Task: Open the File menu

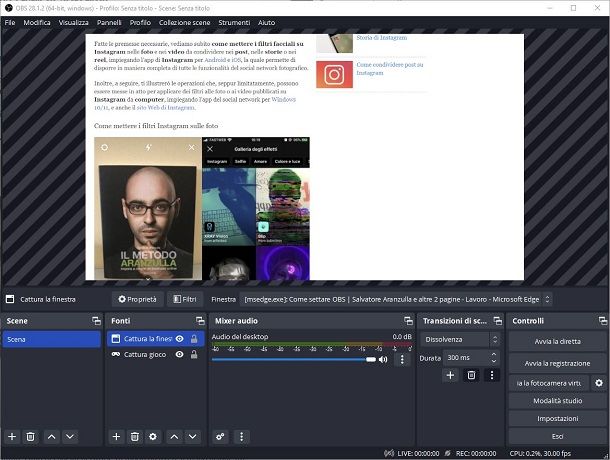Action: coord(10,23)
